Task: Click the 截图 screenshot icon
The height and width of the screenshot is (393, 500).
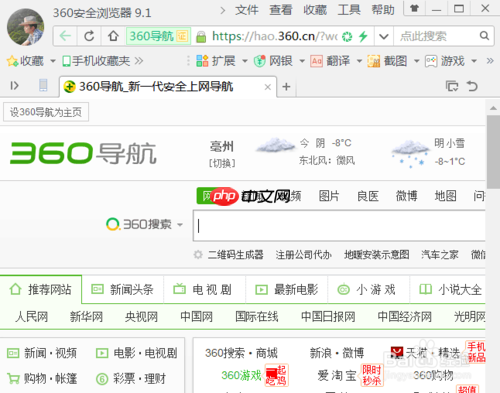Action: click(374, 61)
